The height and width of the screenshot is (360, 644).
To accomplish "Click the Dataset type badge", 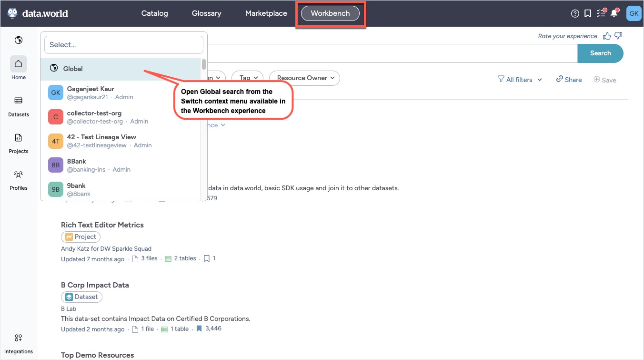I will click(x=81, y=297).
